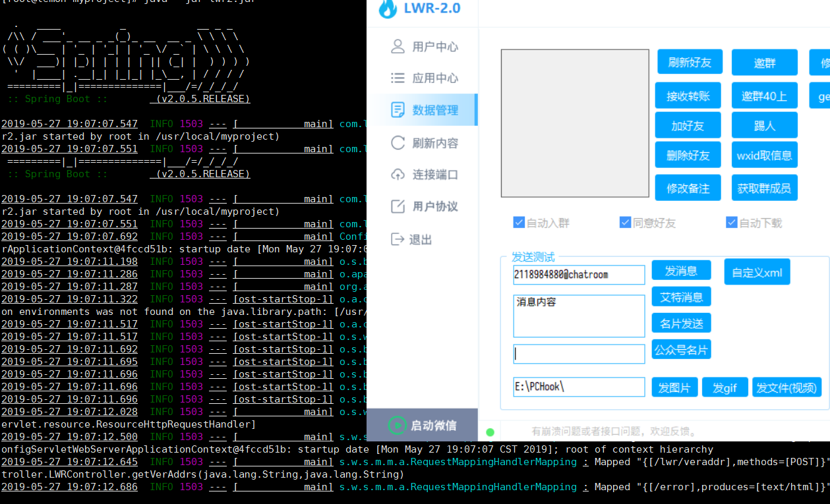830x504 pixels.
Task: Click the 自定义xml button
Action: [757, 272]
